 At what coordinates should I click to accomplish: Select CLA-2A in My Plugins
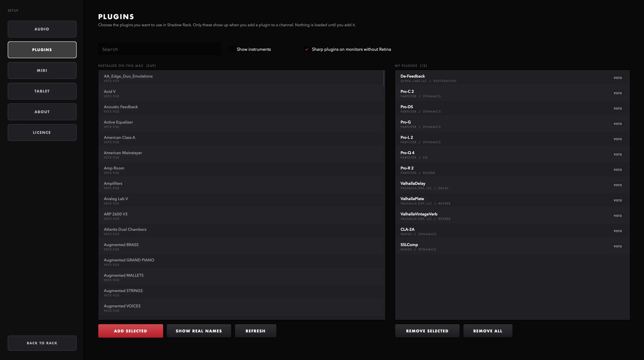[512, 231]
